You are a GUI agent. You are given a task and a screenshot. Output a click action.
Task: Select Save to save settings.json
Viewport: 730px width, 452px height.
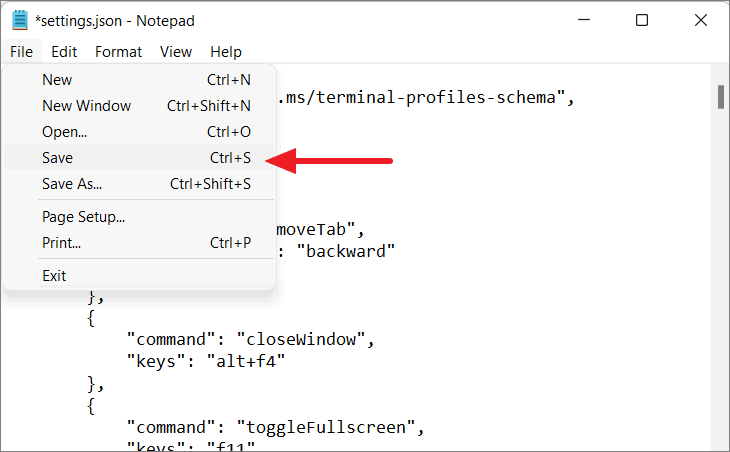[x=139, y=158]
